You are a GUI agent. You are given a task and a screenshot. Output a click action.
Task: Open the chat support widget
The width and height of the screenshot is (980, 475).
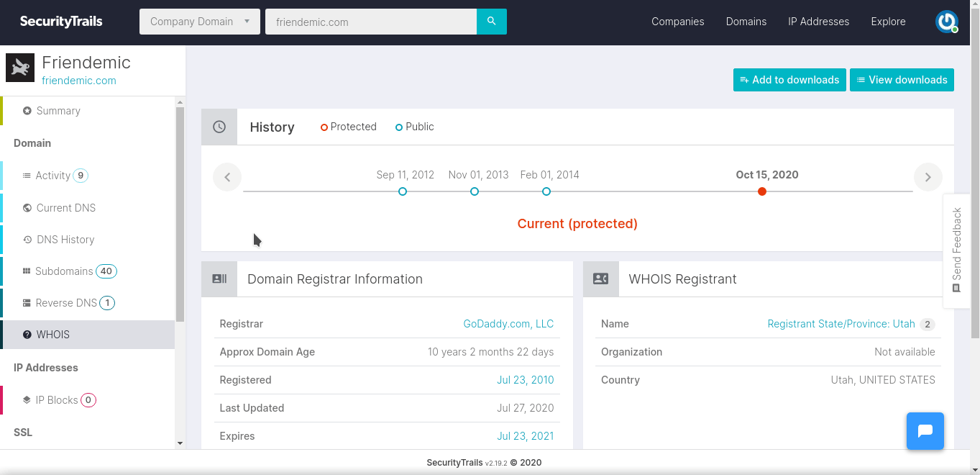[x=925, y=431]
